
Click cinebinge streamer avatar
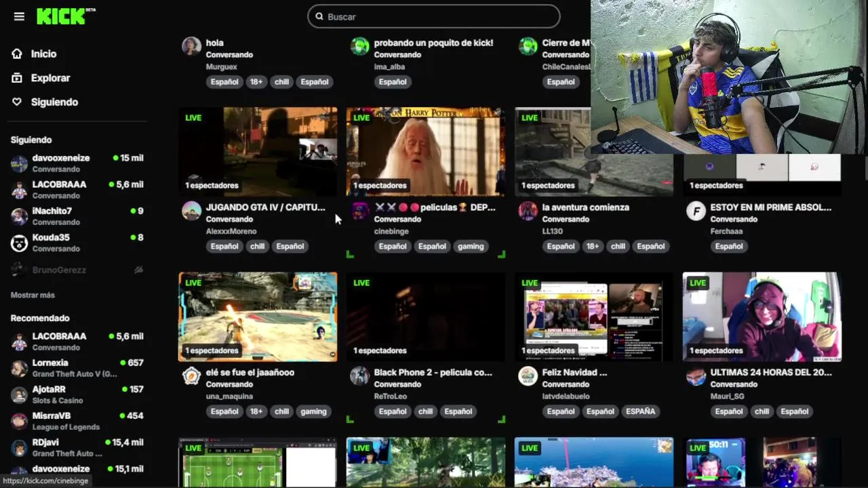click(359, 211)
